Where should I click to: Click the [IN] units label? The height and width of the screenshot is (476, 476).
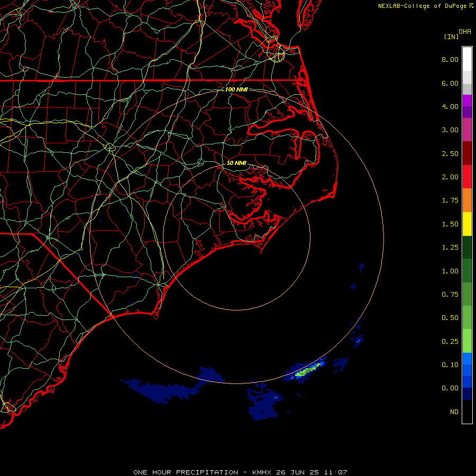pyautogui.click(x=451, y=36)
